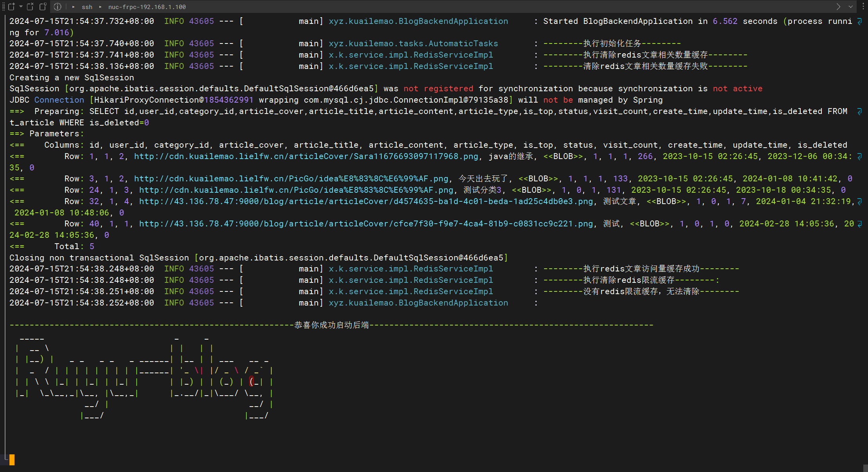Click the red 'not registered' text

tap(438, 89)
